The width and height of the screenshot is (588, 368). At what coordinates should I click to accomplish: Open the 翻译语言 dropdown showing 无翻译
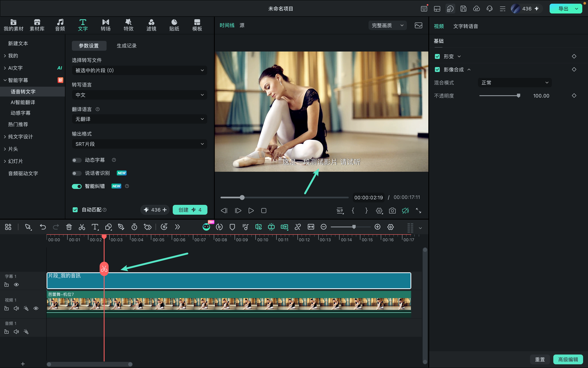(139, 119)
